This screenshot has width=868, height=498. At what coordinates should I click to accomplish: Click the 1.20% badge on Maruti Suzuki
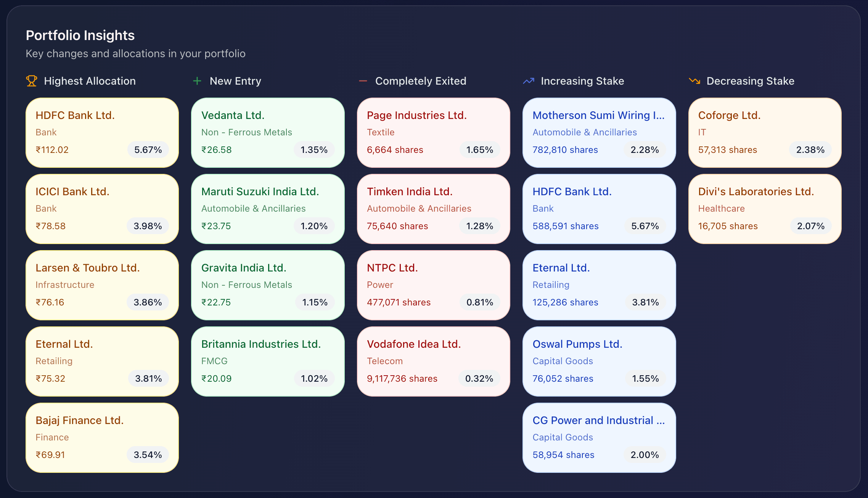point(314,226)
